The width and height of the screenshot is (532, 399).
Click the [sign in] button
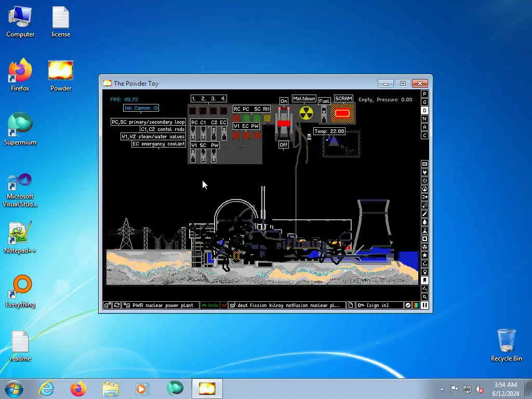380,305
